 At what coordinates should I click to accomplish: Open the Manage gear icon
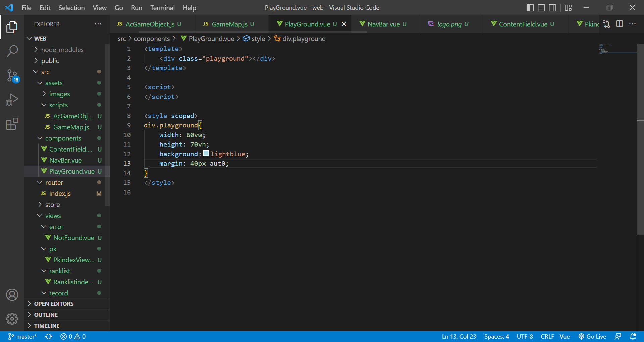(12, 319)
